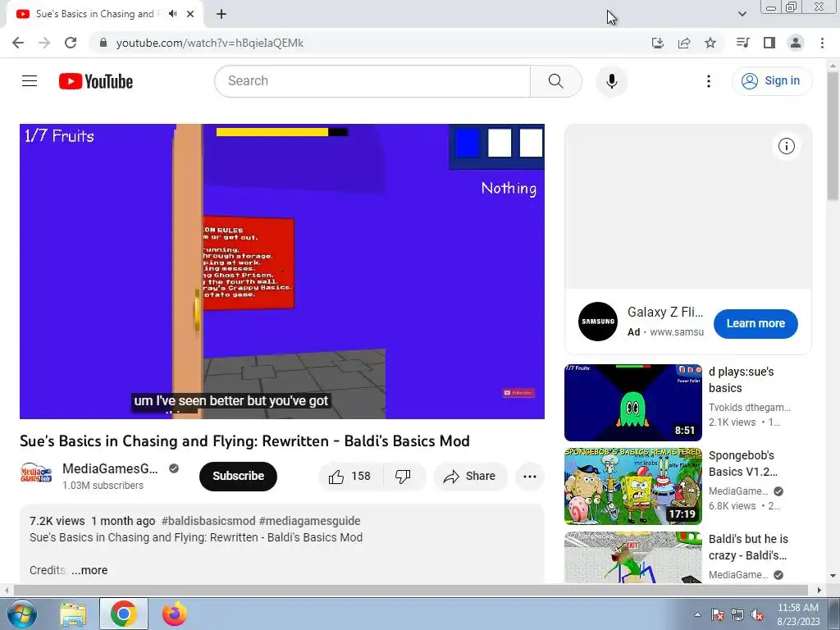Screen dimensions: 840x630
Task: Click the horizontal page scrollbar
Action: [x=411, y=590]
